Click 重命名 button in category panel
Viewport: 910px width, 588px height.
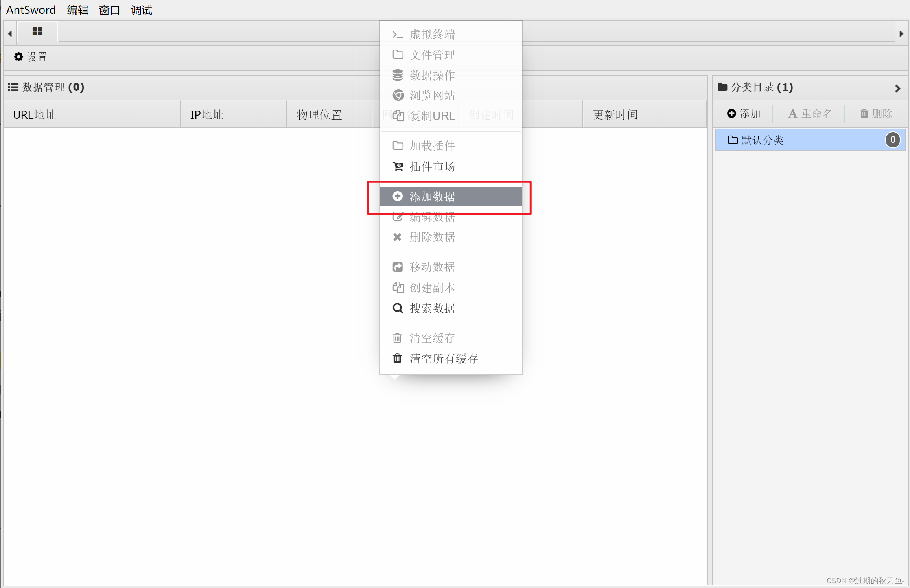coord(810,114)
